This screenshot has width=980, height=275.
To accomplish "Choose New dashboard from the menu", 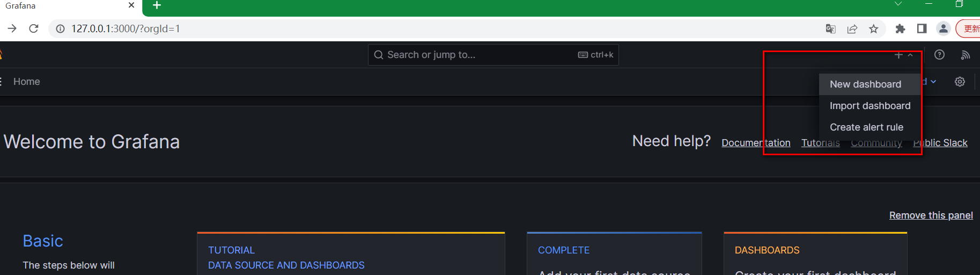I will pyautogui.click(x=870, y=84).
